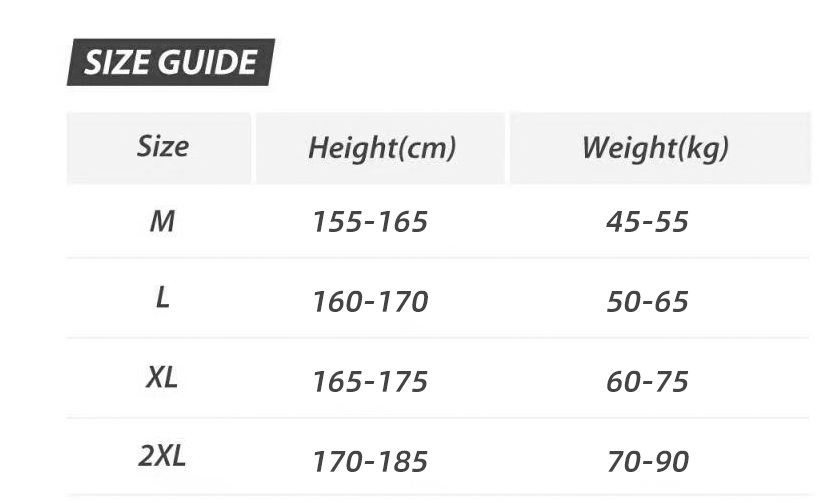Click the 165-175 height value
This screenshot has height=503, width=840.
[x=370, y=382]
